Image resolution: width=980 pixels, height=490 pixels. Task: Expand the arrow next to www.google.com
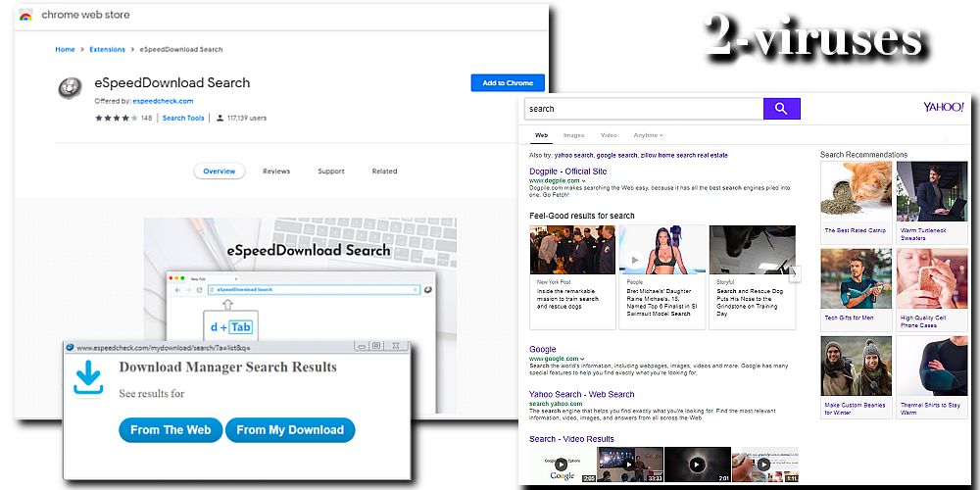584,359
